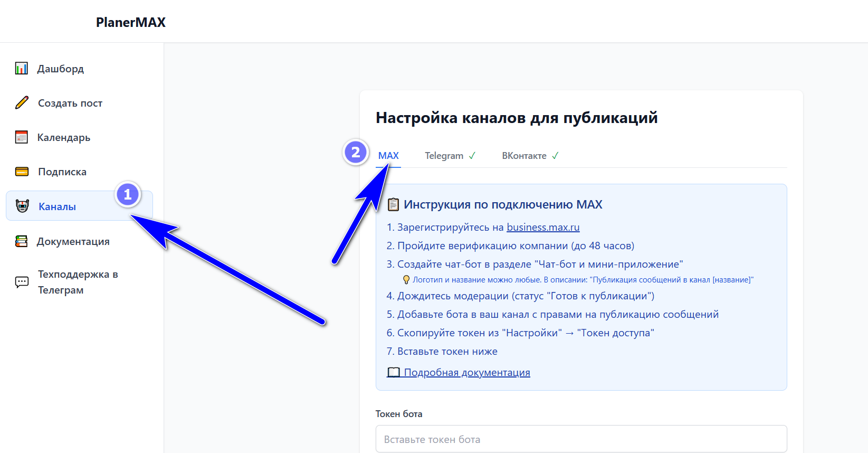Click the Подписка credit card icon
The width and height of the screenshot is (868, 453).
pyautogui.click(x=22, y=172)
